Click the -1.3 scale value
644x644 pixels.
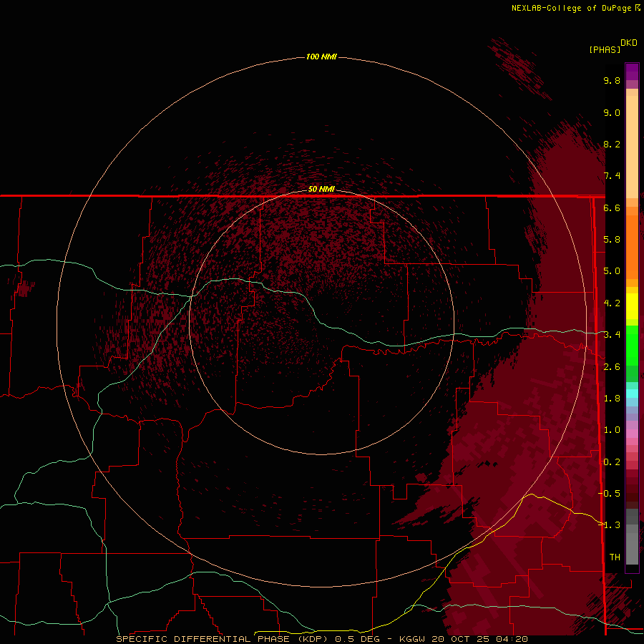tap(610, 525)
